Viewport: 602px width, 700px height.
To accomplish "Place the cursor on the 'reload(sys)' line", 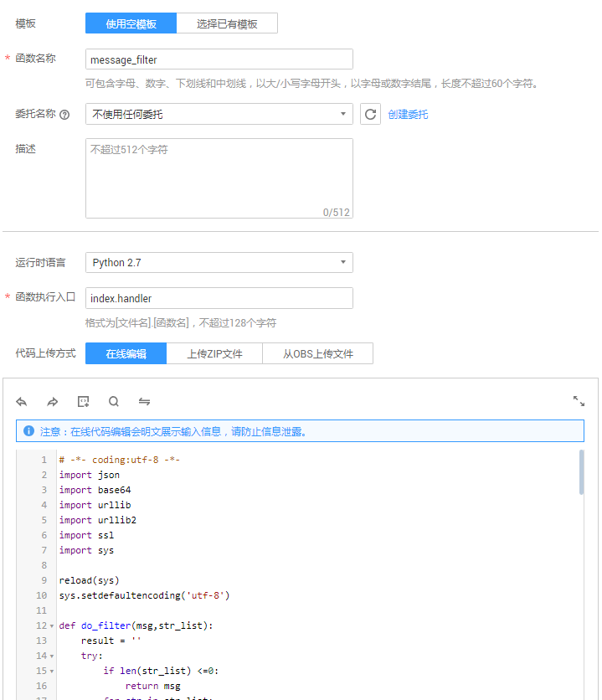I will (90, 580).
